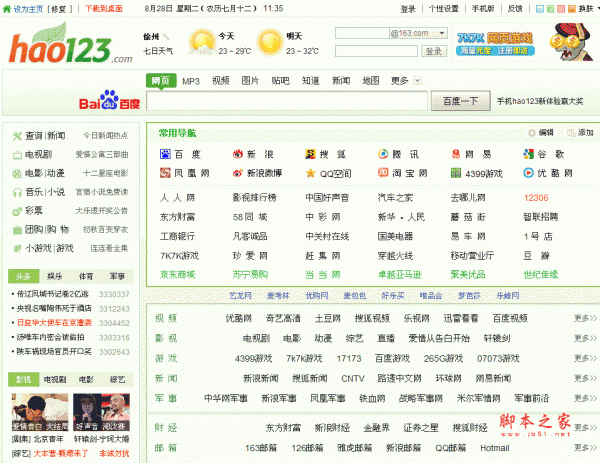
Task: Open the 苏宁易购 link
Action: pos(250,274)
